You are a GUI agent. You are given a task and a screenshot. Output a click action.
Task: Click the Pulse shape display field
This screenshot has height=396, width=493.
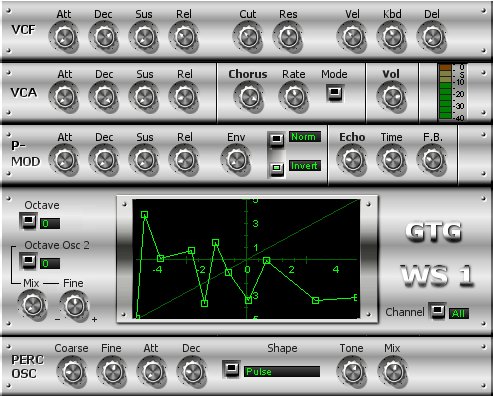click(x=282, y=371)
